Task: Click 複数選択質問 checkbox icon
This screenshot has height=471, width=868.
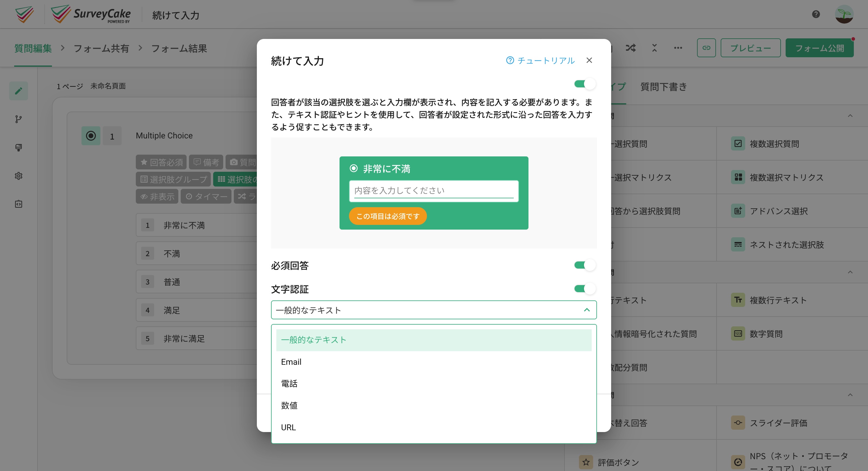Action: coord(738,143)
